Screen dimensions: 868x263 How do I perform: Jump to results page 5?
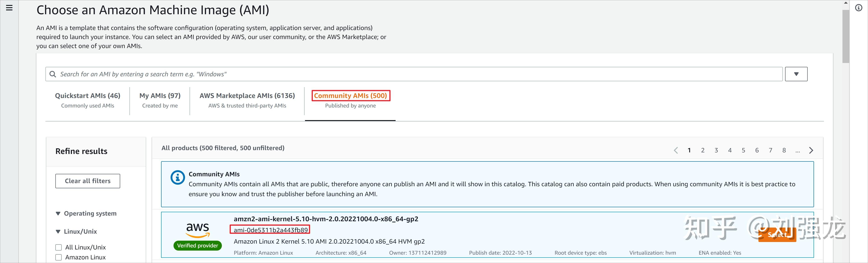pos(743,151)
